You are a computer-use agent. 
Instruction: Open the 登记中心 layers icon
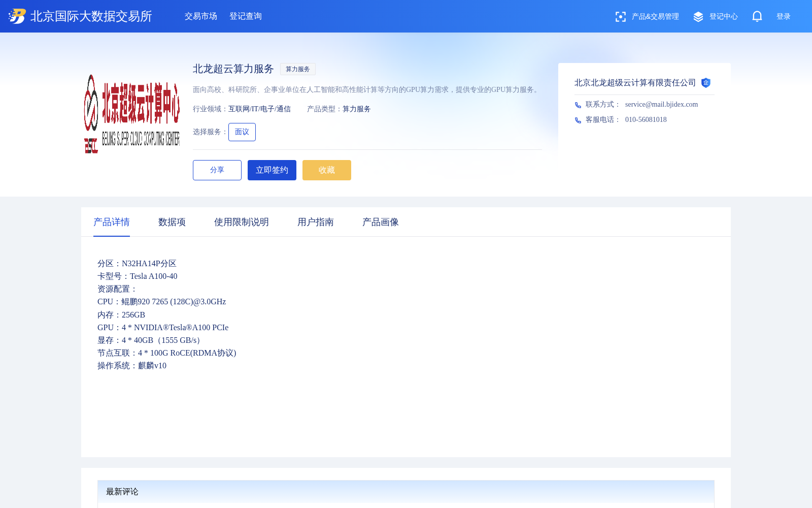[x=698, y=17]
